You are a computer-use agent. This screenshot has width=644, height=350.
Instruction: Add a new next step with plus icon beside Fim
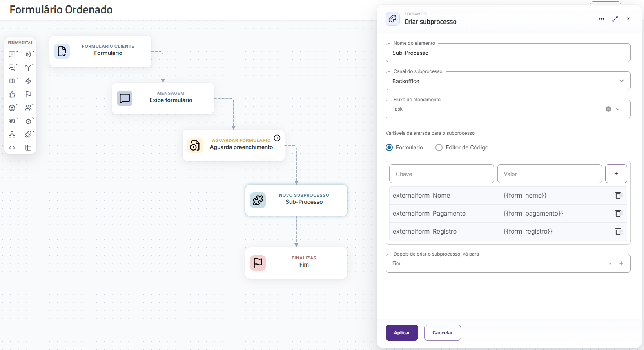(621, 263)
